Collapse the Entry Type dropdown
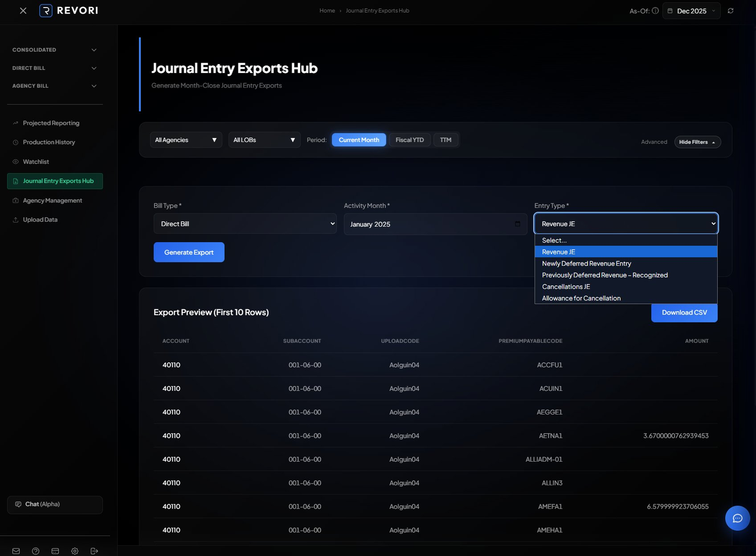The height and width of the screenshot is (556, 756). coord(626,223)
